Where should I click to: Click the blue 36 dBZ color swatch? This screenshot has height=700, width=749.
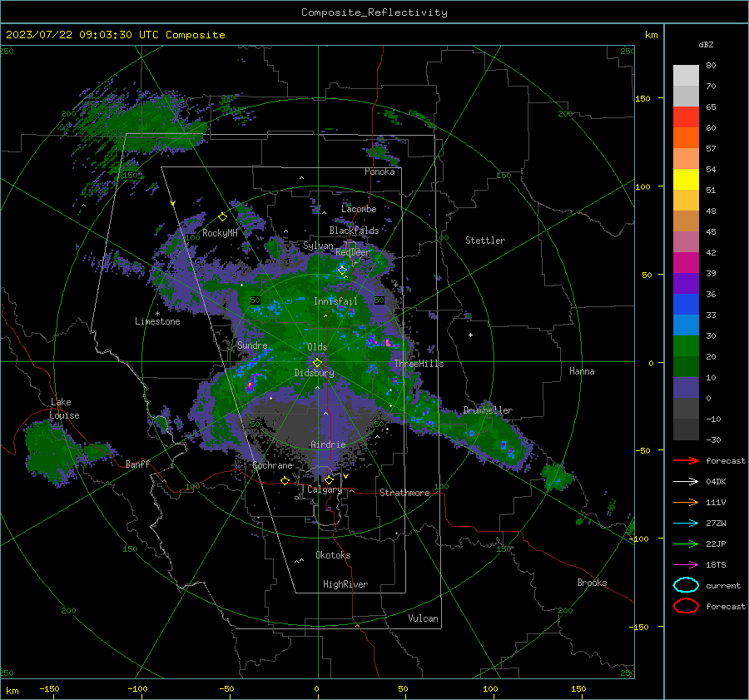tap(686, 304)
